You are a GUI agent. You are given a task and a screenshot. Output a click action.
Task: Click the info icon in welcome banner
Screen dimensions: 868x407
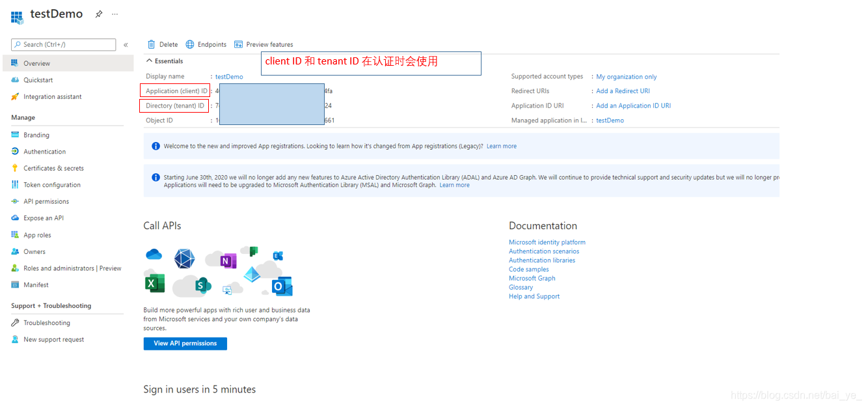pos(156,147)
